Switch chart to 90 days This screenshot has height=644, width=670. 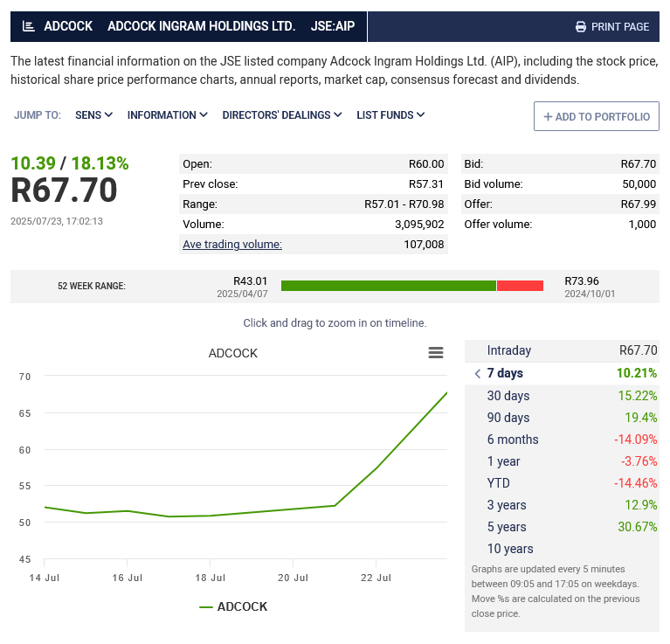point(562,418)
